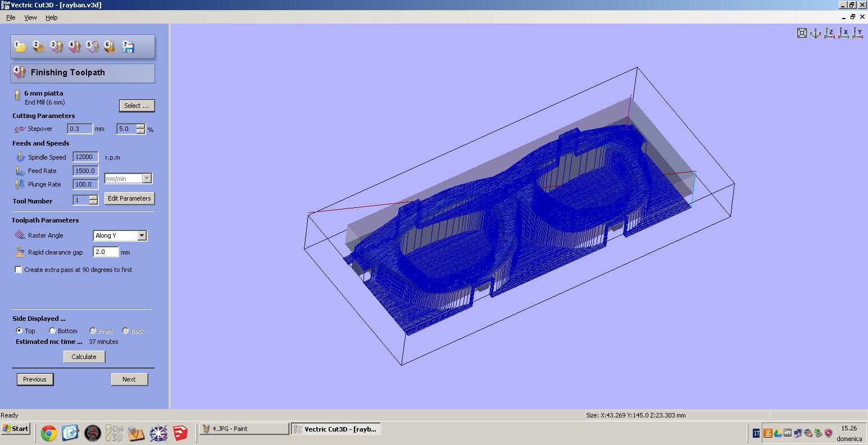Switch to Vectric Cut3D taskbar window

point(335,429)
